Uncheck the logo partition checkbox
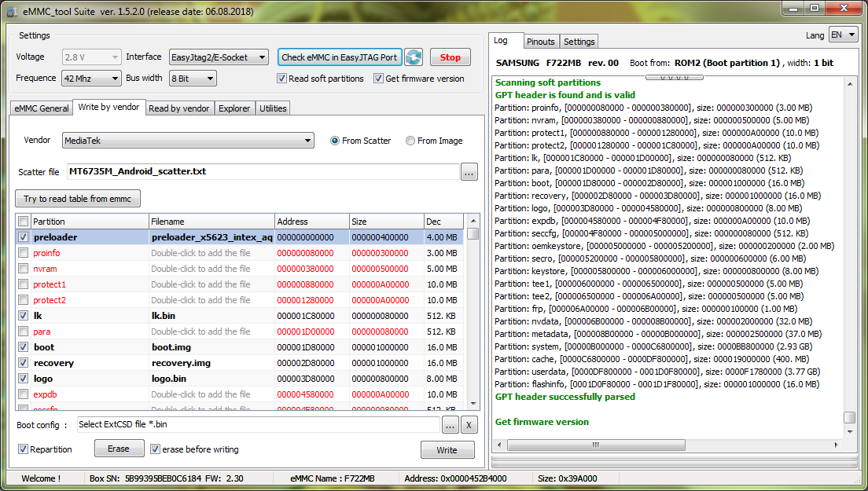 click(x=24, y=379)
